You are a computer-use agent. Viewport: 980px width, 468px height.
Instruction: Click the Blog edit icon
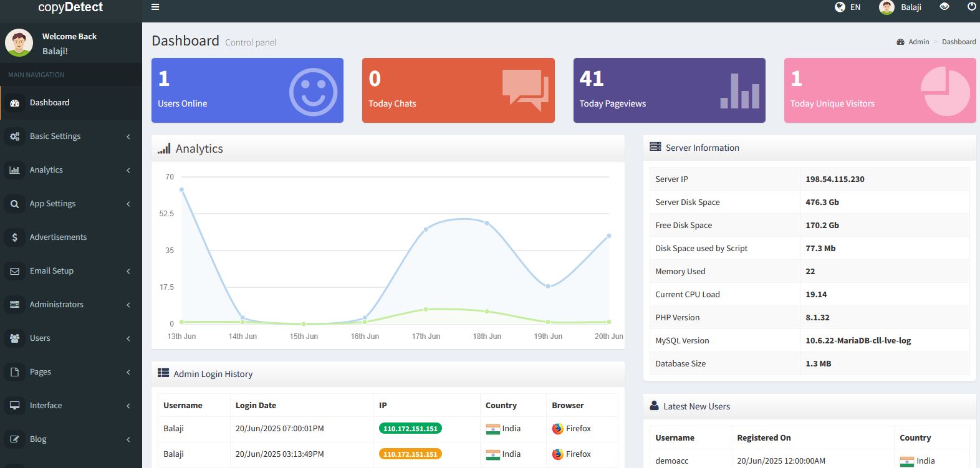[x=15, y=439]
